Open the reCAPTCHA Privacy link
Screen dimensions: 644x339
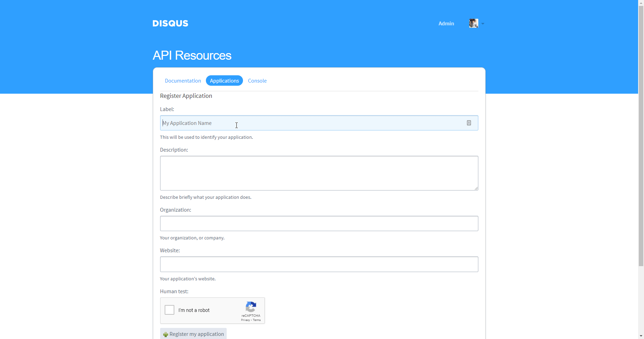coord(245,320)
